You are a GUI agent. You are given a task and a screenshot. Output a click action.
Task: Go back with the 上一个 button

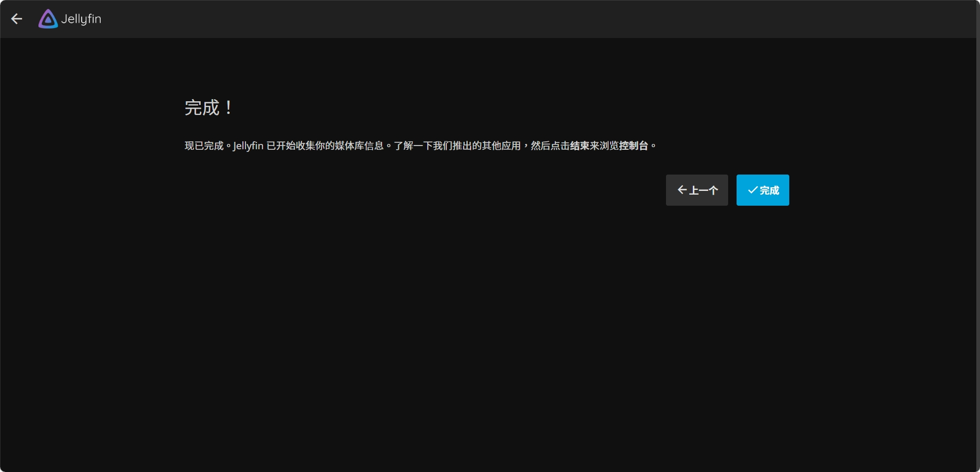click(x=697, y=190)
